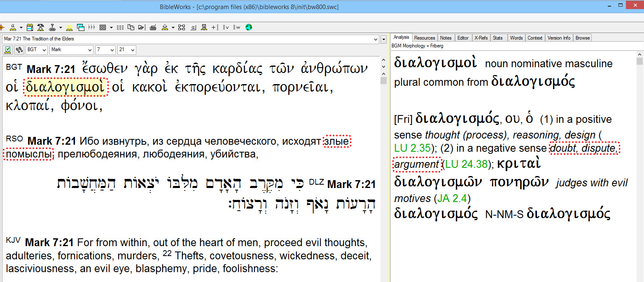The height and width of the screenshot is (282, 644).
Task: Click the small arrow button beside command line
Action: (x=384, y=39)
